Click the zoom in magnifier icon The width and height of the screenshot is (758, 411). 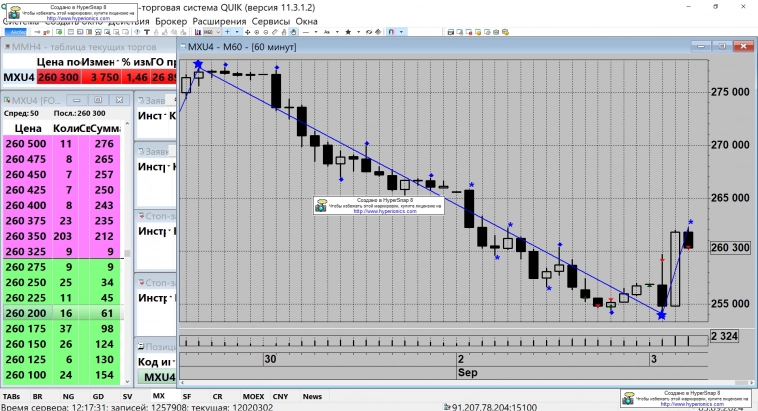point(257,32)
